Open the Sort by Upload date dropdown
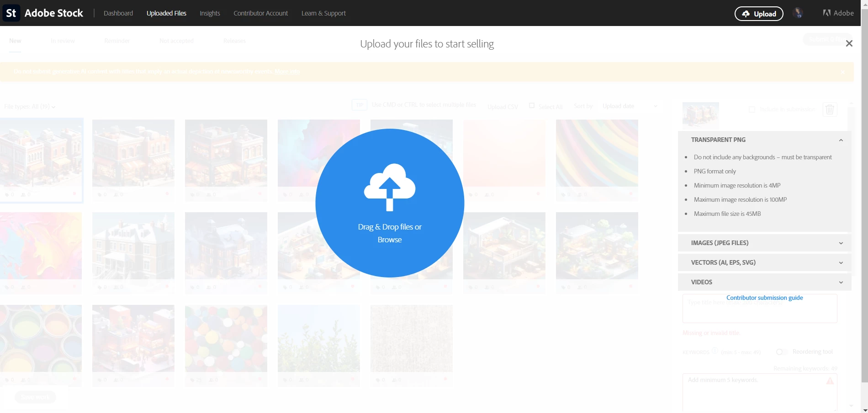Screen dimensions: 868x413 click(x=630, y=106)
